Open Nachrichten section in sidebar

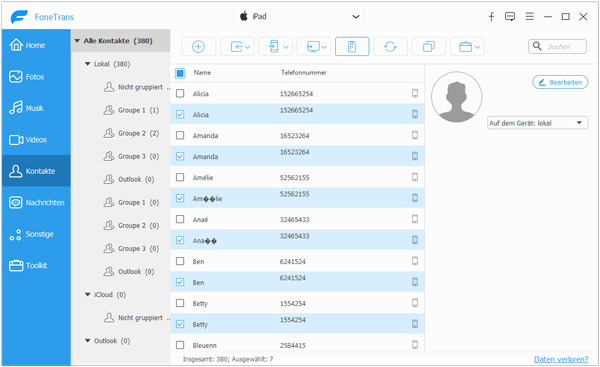point(36,202)
